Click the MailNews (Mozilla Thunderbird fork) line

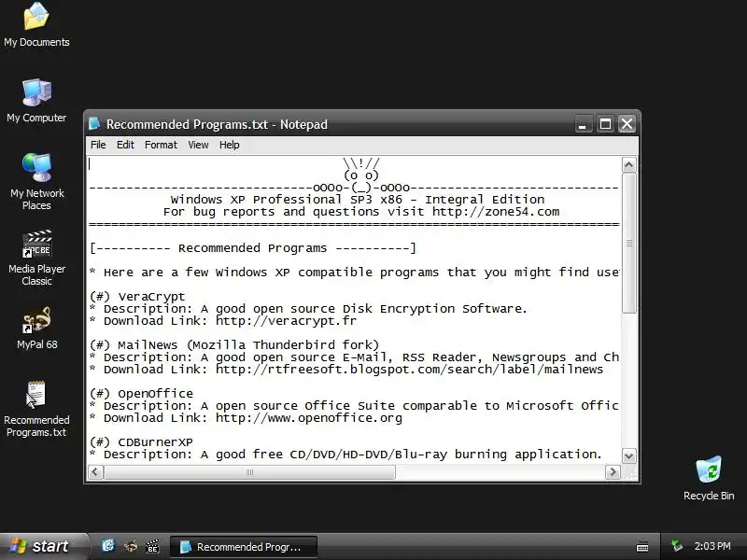pos(234,344)
